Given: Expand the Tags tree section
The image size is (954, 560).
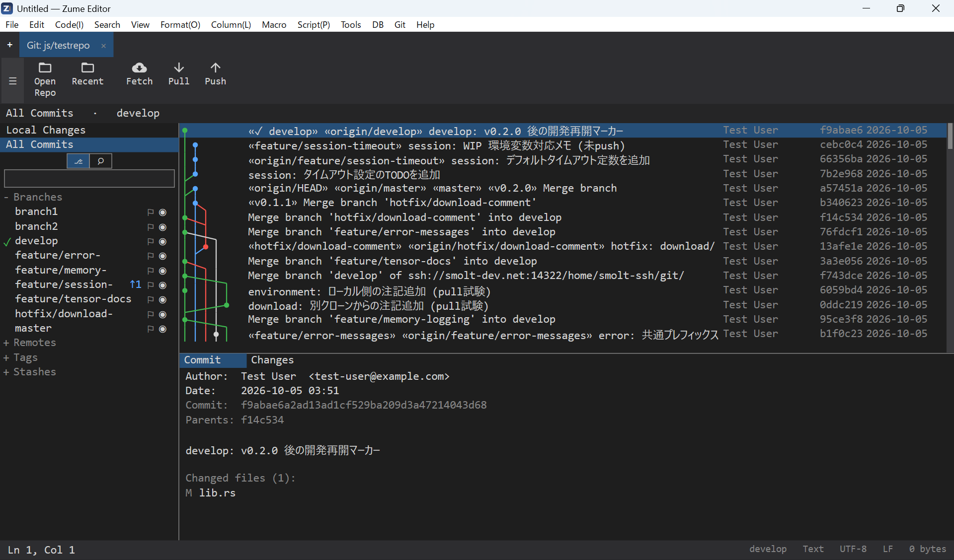Looking at the screenshot, I should [x=6, y=357].
